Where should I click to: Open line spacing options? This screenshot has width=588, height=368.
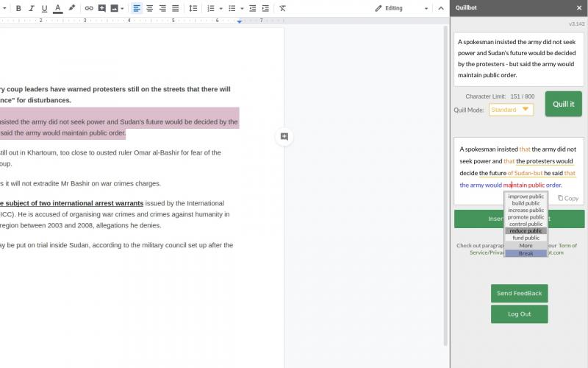(x=193, y=8)
